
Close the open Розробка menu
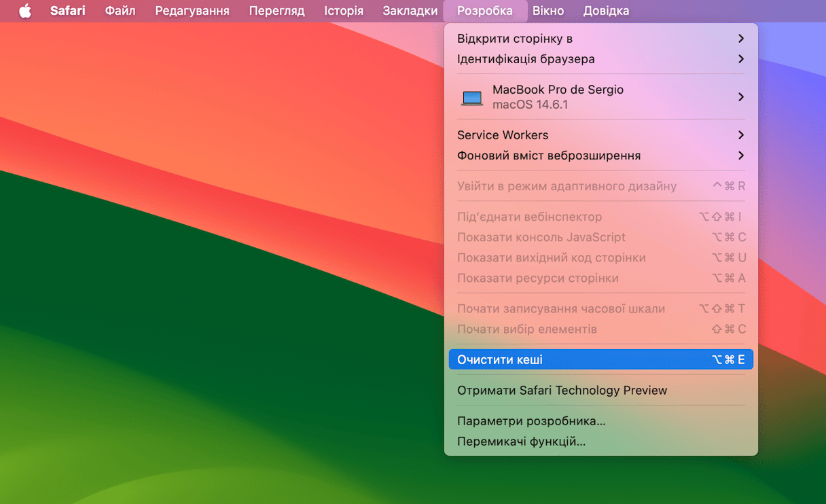pyautogui.click(x=484, y=11)
